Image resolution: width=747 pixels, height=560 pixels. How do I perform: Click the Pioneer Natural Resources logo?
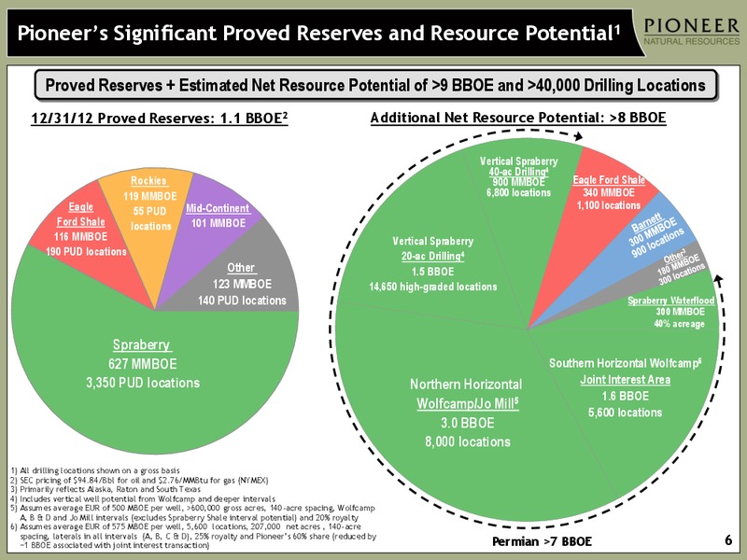(692, 32)
